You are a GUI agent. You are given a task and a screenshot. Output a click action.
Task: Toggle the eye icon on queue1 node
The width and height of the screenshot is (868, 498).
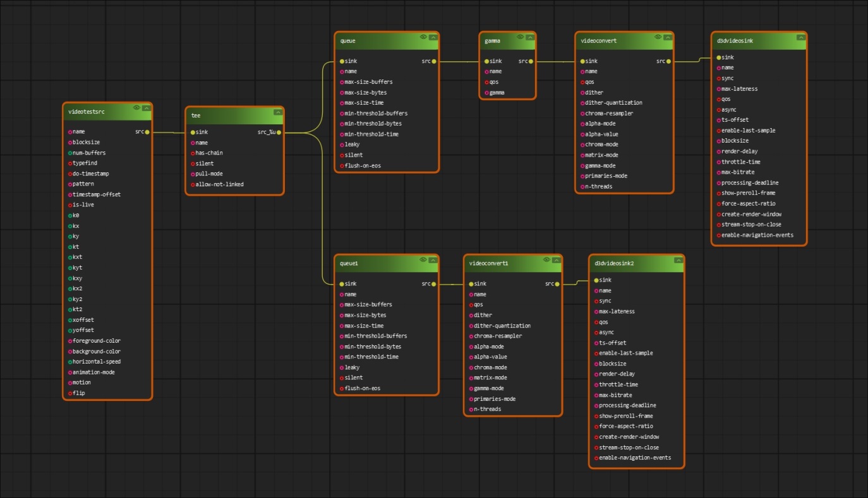423,259
